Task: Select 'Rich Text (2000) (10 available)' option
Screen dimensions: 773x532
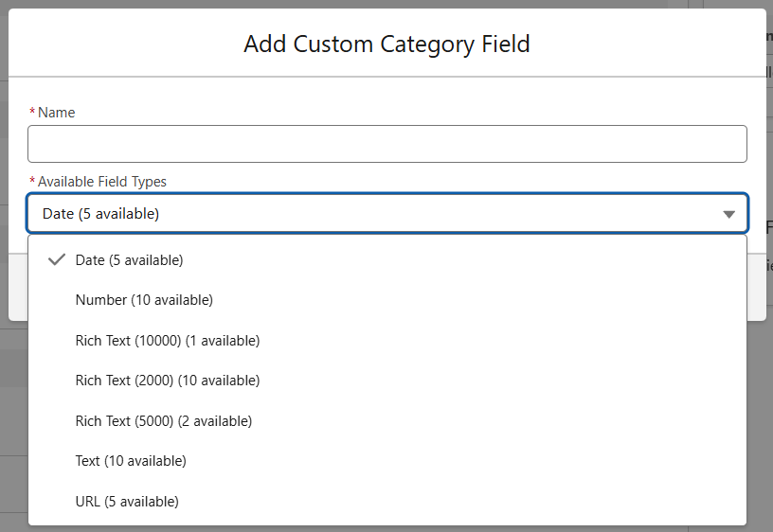Action: click(x=168, y=381)
